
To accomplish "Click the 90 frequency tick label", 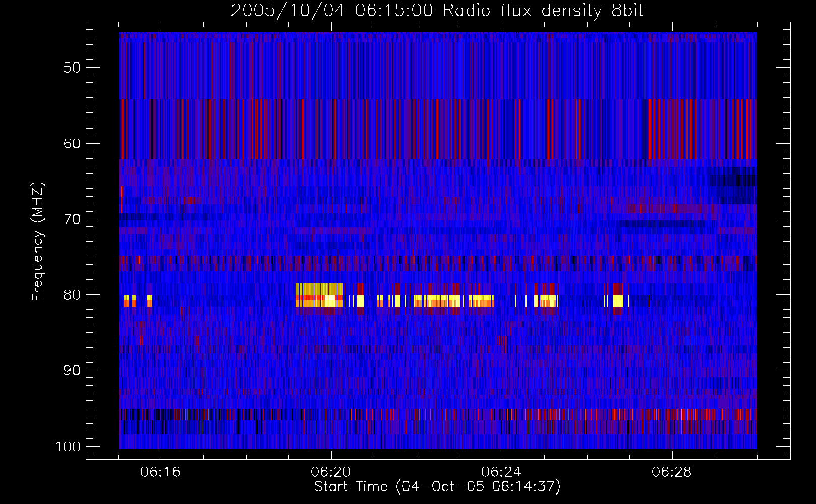I will coord(72,370).
